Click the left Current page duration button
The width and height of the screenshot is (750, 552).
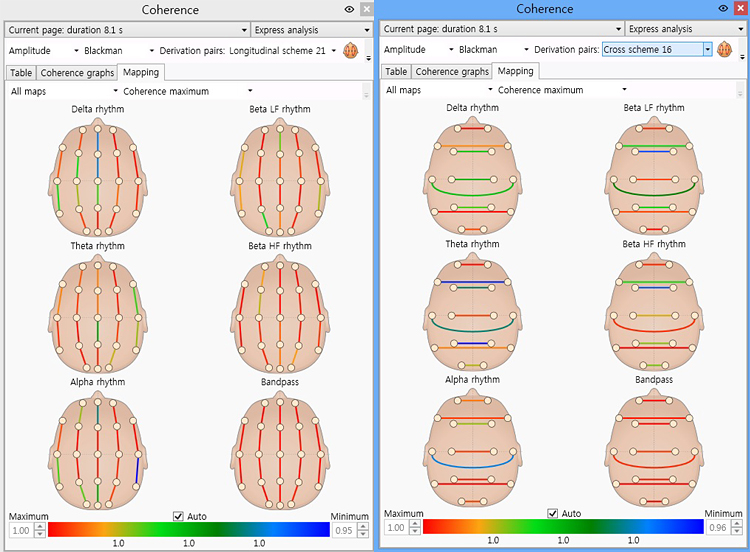[127, 30]
